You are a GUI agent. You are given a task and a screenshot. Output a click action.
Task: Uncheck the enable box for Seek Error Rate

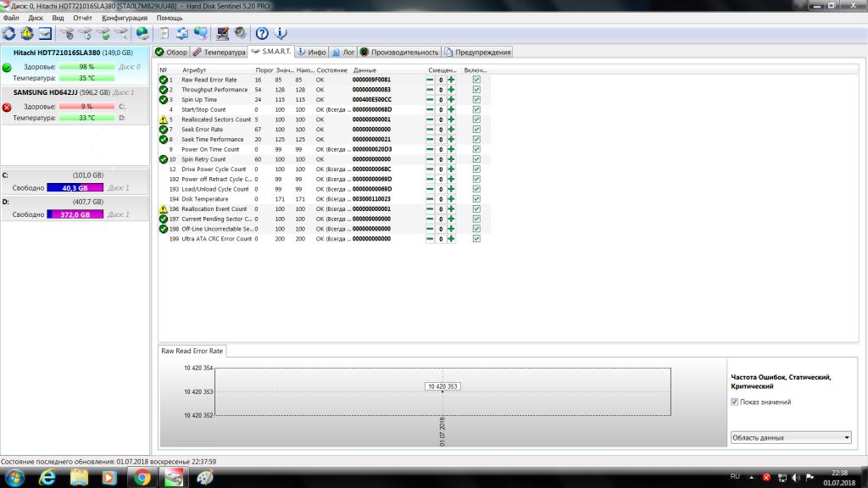[x=476, y=130]
